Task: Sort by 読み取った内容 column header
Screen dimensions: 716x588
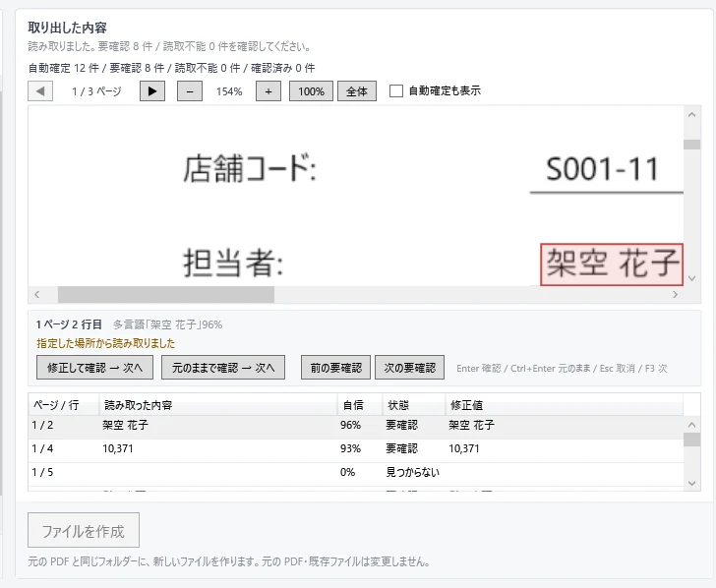Action: pyautogui.click(x=218, y=405)
